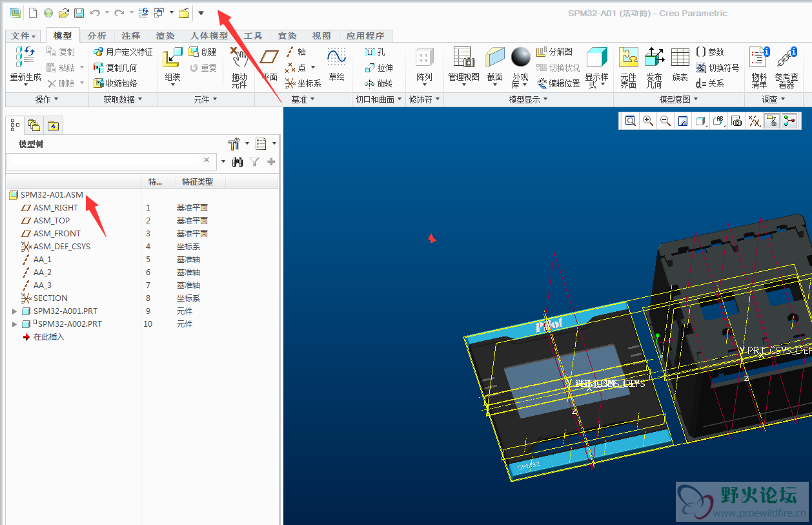
Task: Open the 文件 (File) menu
Action: 24,36
